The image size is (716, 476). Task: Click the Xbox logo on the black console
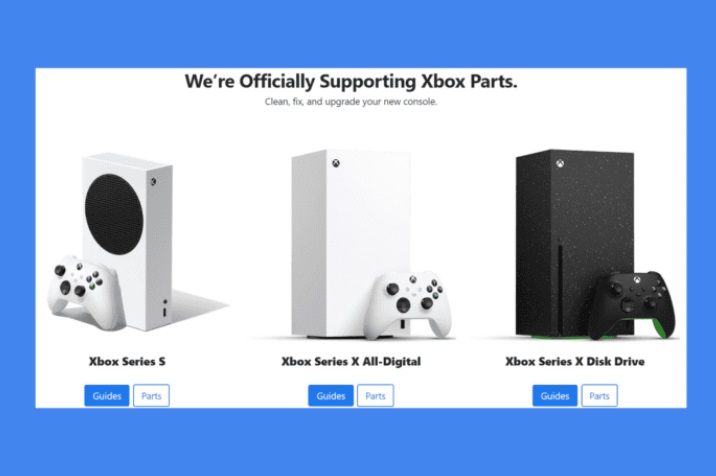[x=560, y=164]
